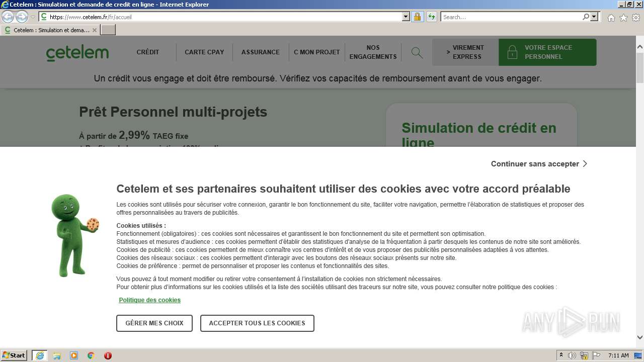The height and width of the screenshot is (362, 644).
Task: Open the recent pages dropdown arrow
Action: (33, 17)
